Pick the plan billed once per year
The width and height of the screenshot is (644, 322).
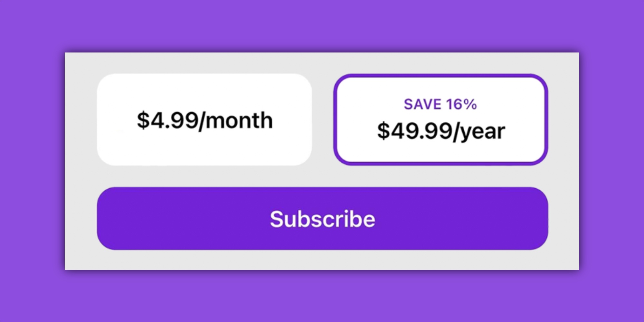tap(440, 119)
